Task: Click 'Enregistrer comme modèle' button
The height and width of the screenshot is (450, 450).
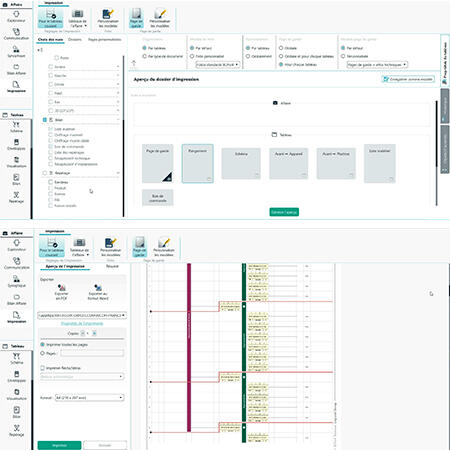Action: [x=408, y=79]
